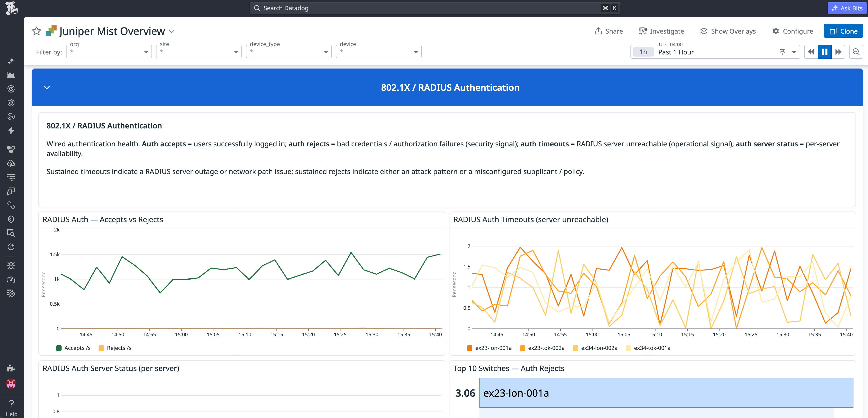Open the area-chart Dashboards sidebar icon
The width and height of the screenshot is (868, 418).
pos(11,75)
